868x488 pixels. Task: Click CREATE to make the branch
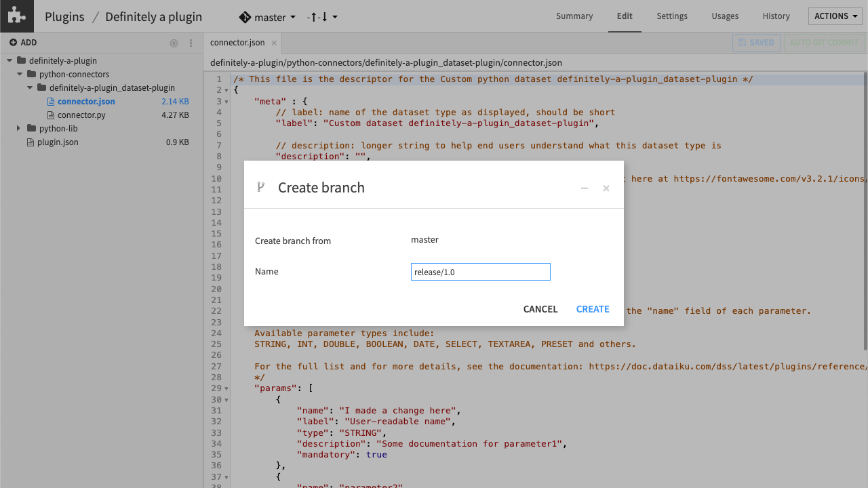click(x=593, y=309)
